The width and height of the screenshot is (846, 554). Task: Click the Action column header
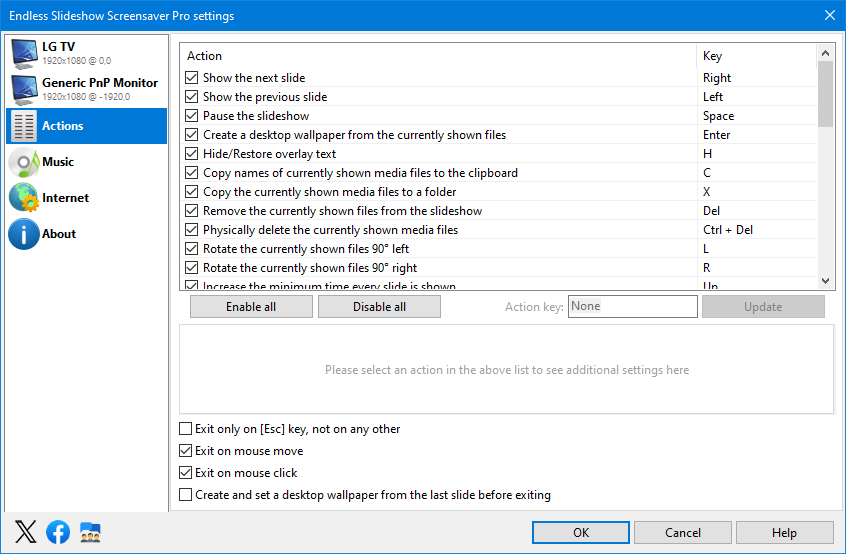(438, 56)
